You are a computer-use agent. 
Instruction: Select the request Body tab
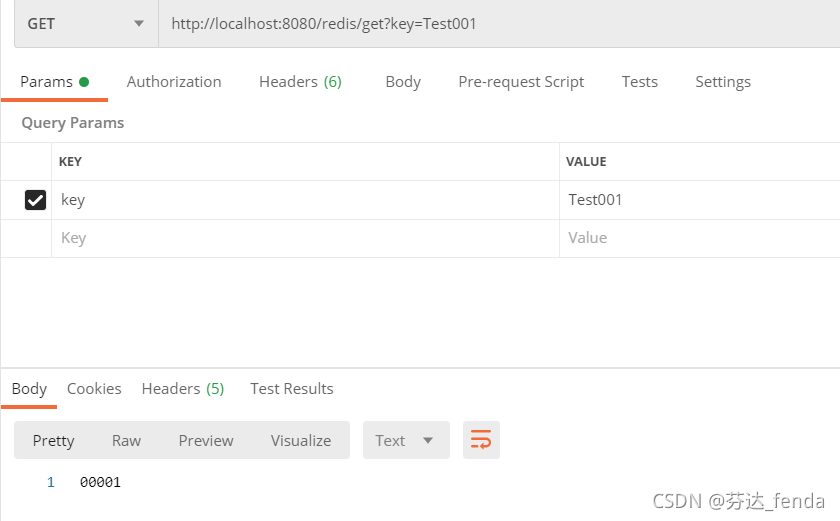click(403, 82)
